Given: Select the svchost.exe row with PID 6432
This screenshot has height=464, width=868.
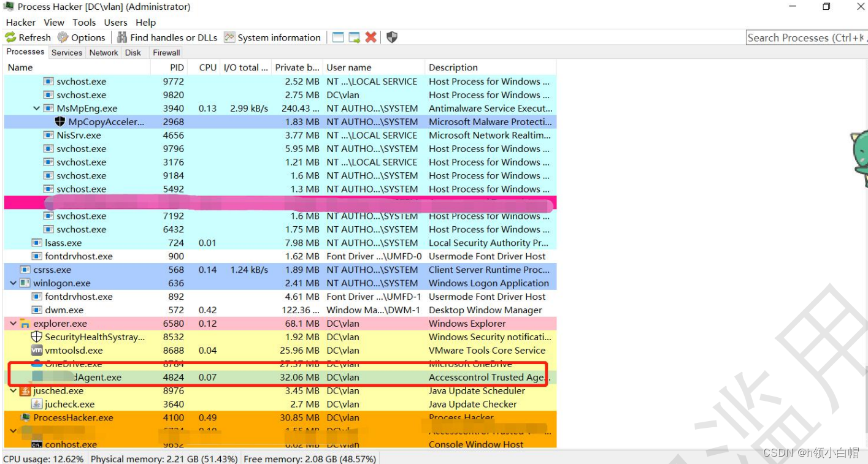Looking at the screenshot, I should tap(280, 229).
